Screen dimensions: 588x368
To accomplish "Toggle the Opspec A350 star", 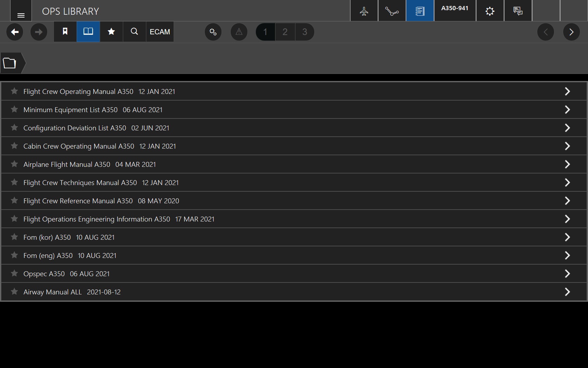I will tap(14, 273).
